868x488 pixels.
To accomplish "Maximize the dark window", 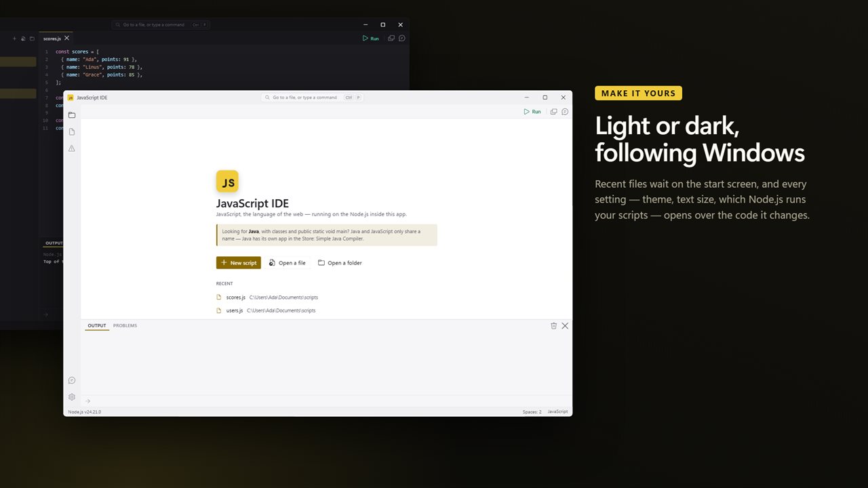I will [x=382, y=25].
